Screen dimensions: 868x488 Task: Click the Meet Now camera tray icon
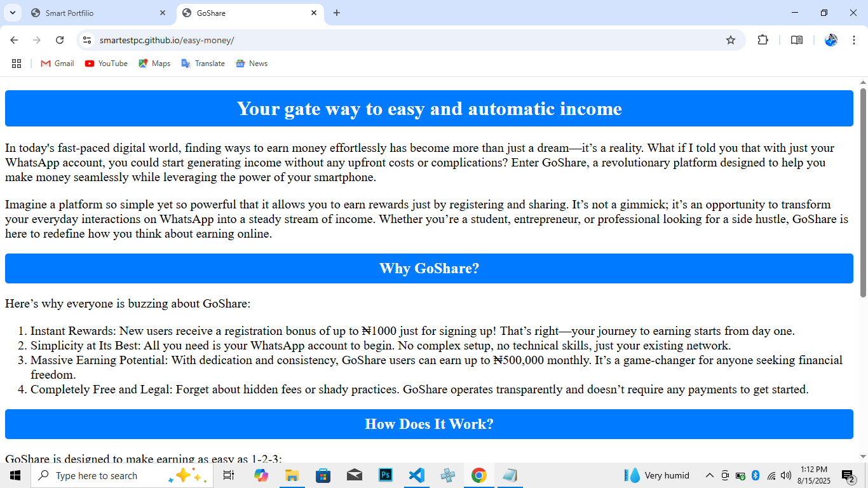point(725,475)
